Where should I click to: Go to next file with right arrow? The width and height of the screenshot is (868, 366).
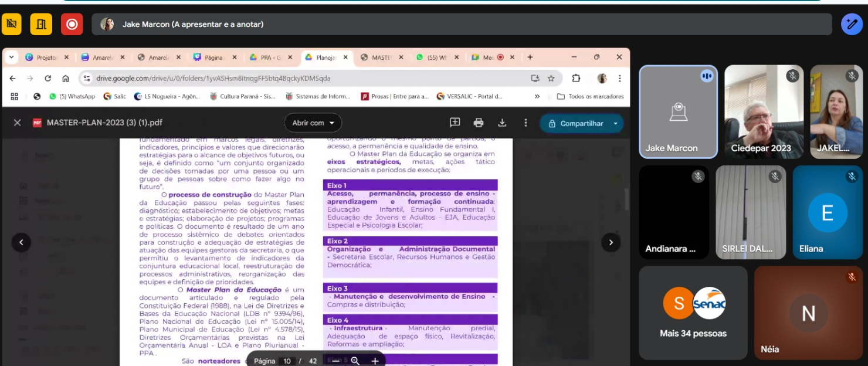point(611,242)
